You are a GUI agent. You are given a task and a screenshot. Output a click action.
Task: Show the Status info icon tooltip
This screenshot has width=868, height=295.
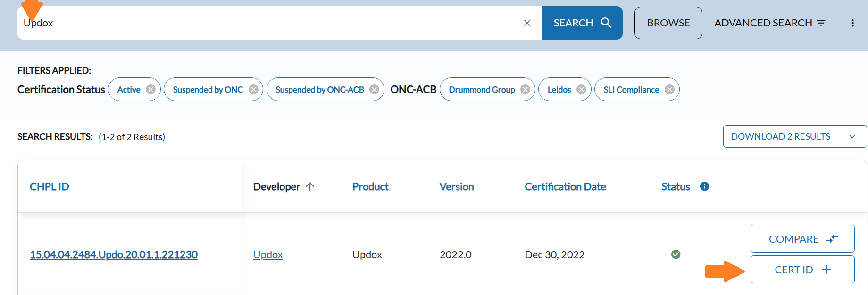click(x=704, y=186)
